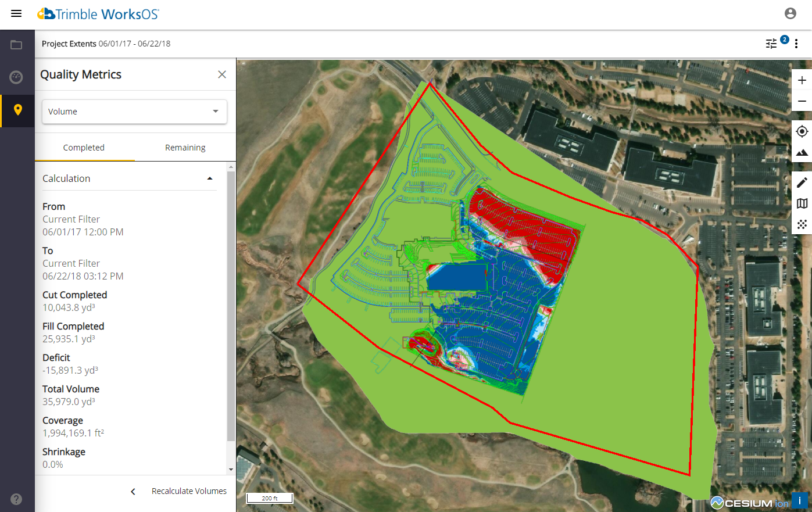Viewport: 812px width, 512px height.
Task: Center map on project location target
Action: point(802,131)
